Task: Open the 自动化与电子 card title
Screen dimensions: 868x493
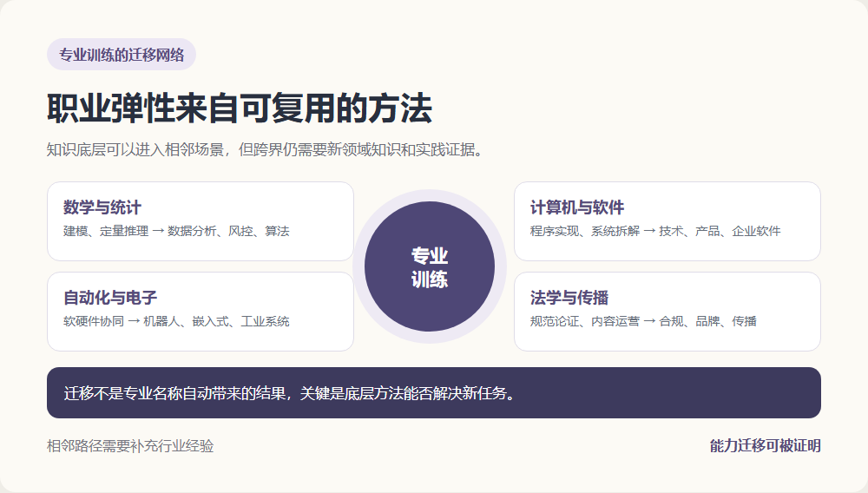Action: [110, 298]
